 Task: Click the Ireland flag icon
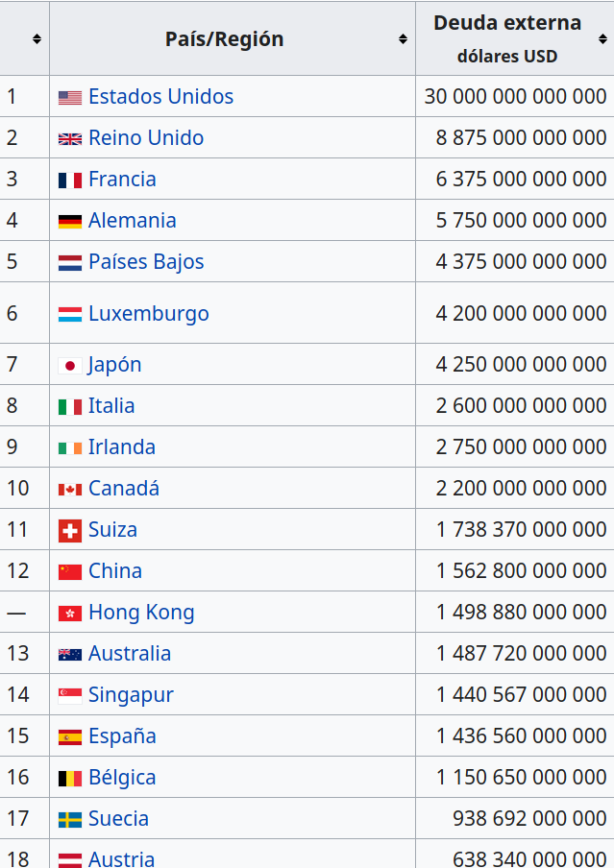point(69,447)
